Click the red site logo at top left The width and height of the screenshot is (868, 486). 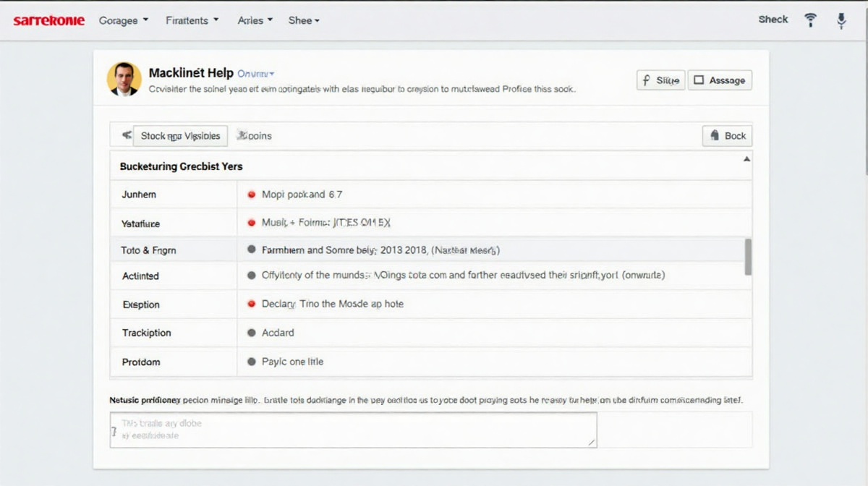click(x=48, y=20)
